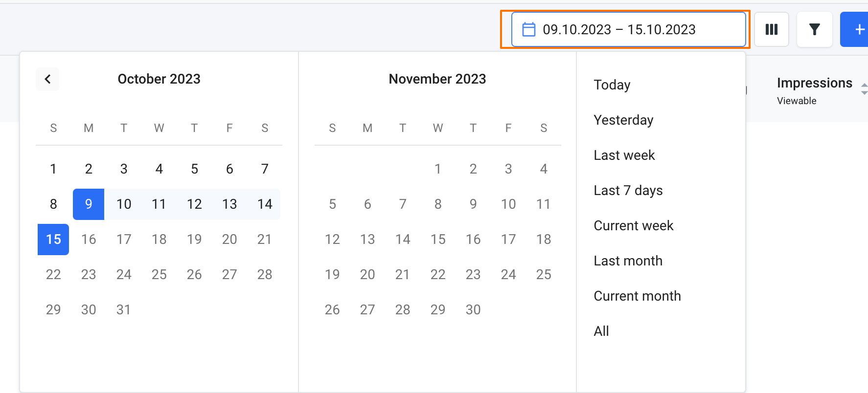Open the columns settings icon
This screenshot has width=868, height=393.
point(771,29)
